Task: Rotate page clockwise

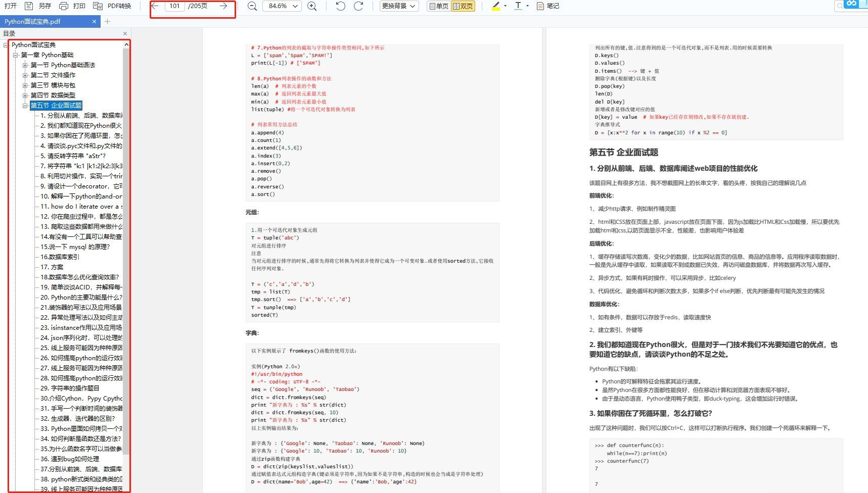Action: pos(358,6)
